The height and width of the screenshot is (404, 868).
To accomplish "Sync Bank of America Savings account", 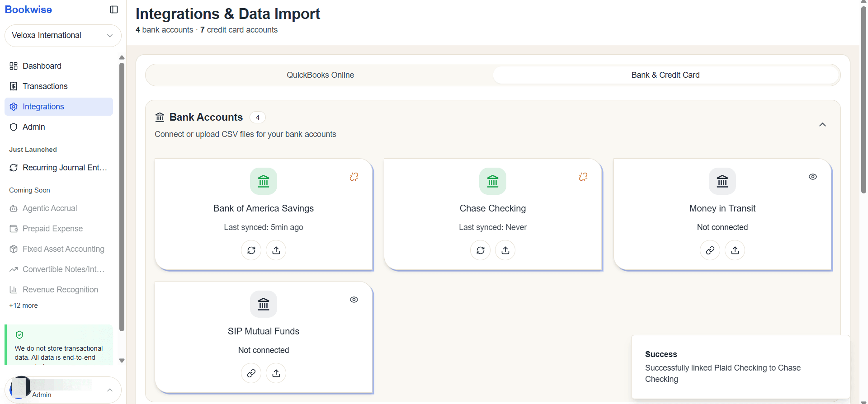I will (x=251, y=250).
